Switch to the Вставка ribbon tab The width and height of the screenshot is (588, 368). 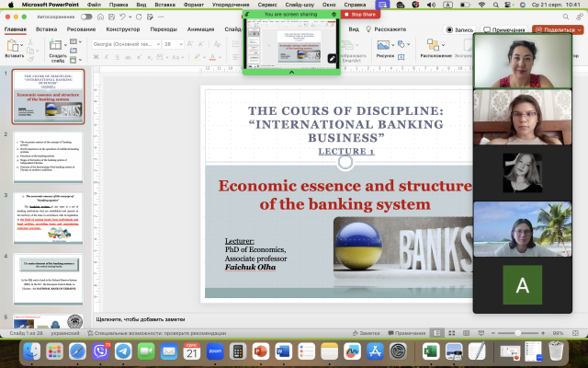point(47,29)
